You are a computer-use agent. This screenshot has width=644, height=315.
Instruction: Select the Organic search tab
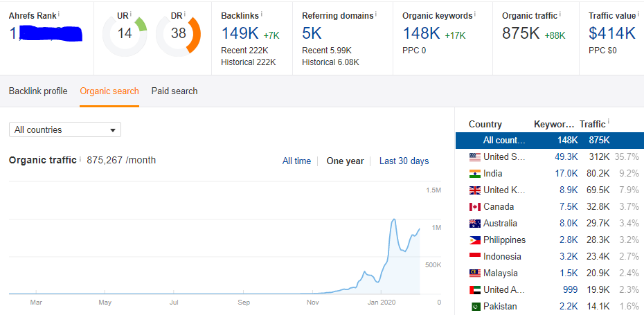(x=109, y=91)
